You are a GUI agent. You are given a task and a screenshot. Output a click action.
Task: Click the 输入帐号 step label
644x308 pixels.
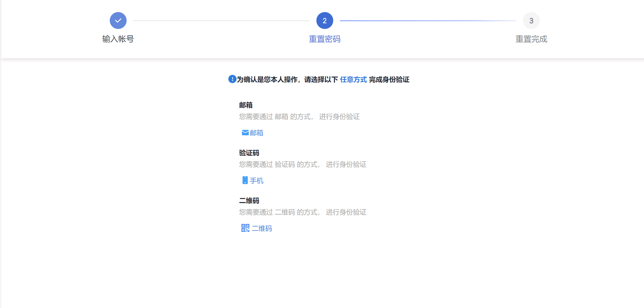[x=118, y=39]
